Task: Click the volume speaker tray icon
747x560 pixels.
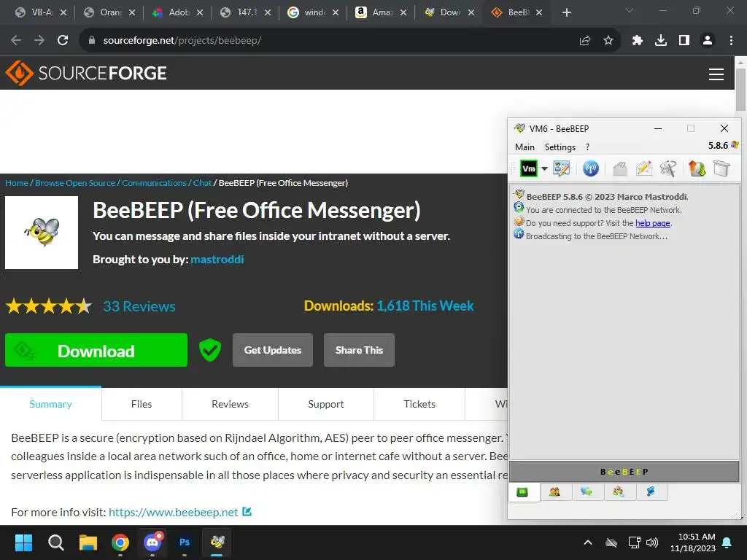Action: [x=652, y=542]
